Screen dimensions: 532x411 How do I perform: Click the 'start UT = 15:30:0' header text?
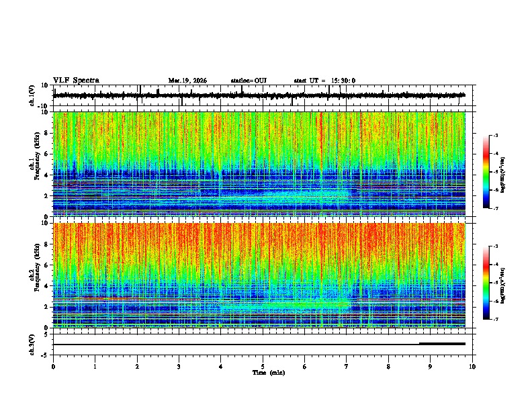[x=324, y=81]
